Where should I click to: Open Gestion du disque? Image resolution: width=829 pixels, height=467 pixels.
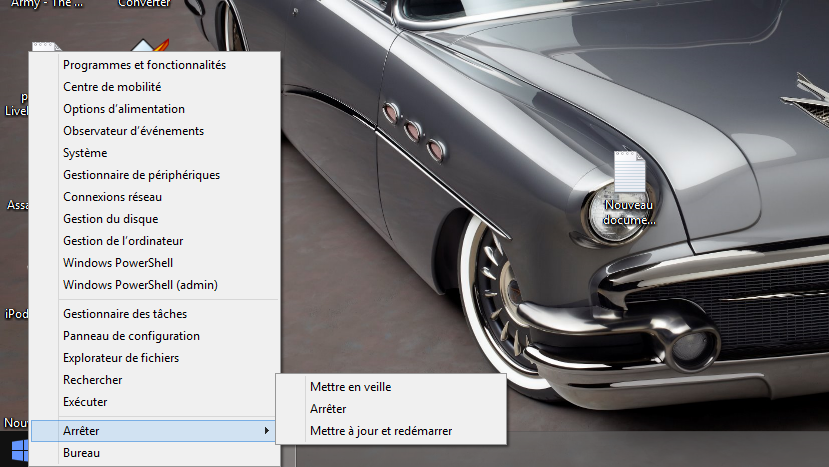click(x=110, y=219)
